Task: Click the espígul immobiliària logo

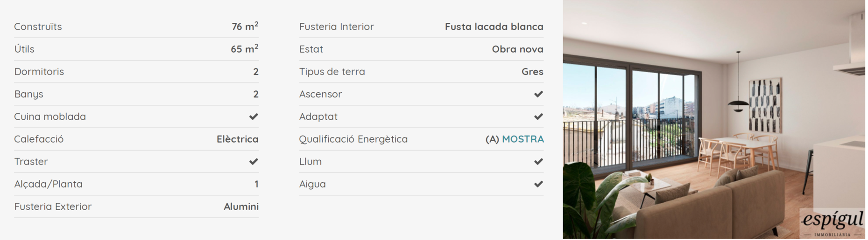Action: [833, 223]
